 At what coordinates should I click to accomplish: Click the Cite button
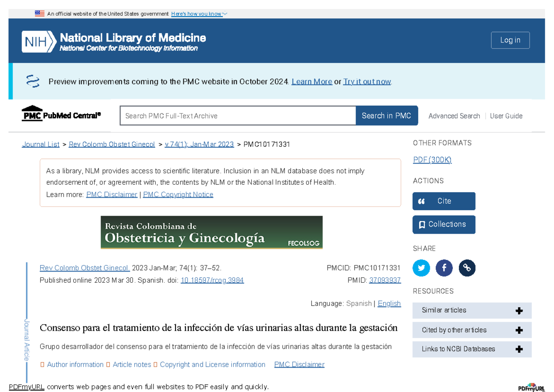point(444,201)
